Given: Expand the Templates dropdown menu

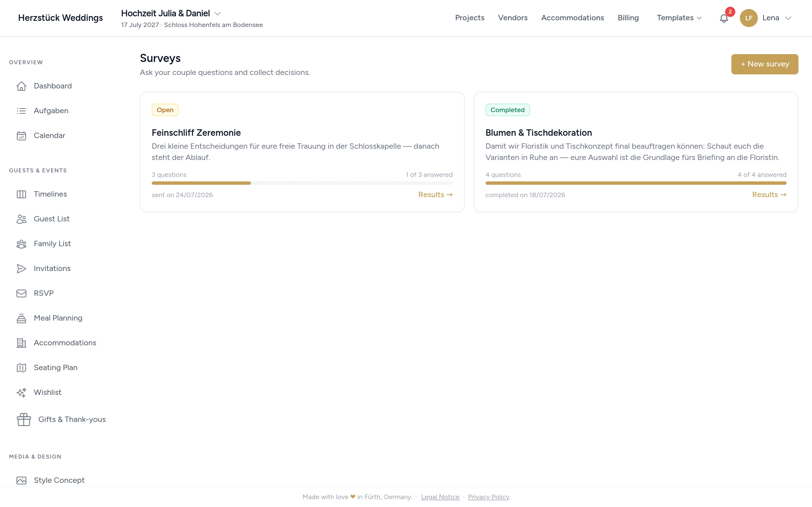Looking at the screenshot, I should point(679,18).
